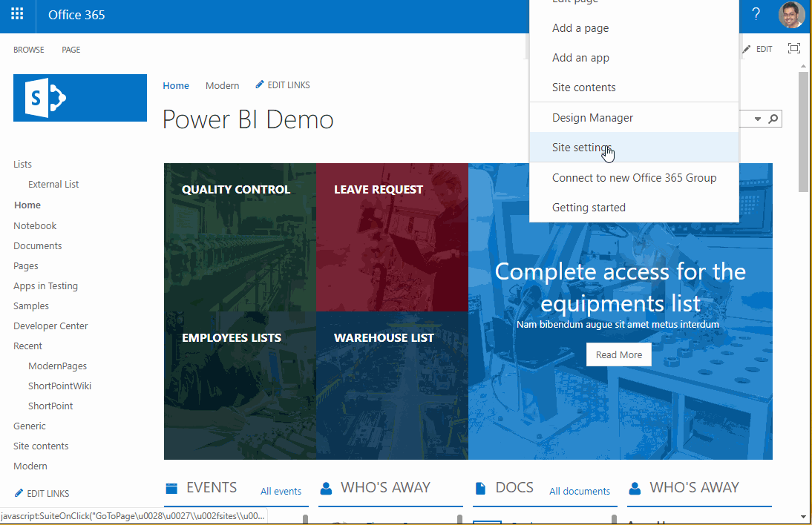
Task: Open ShortPointWiki under Recent
Action: click(59, 386)
